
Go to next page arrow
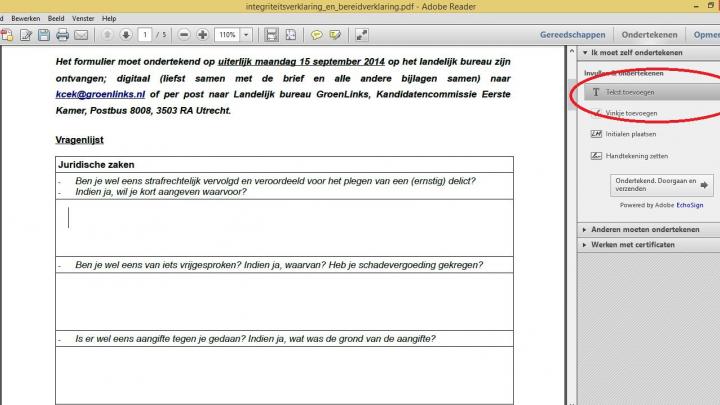126,35
